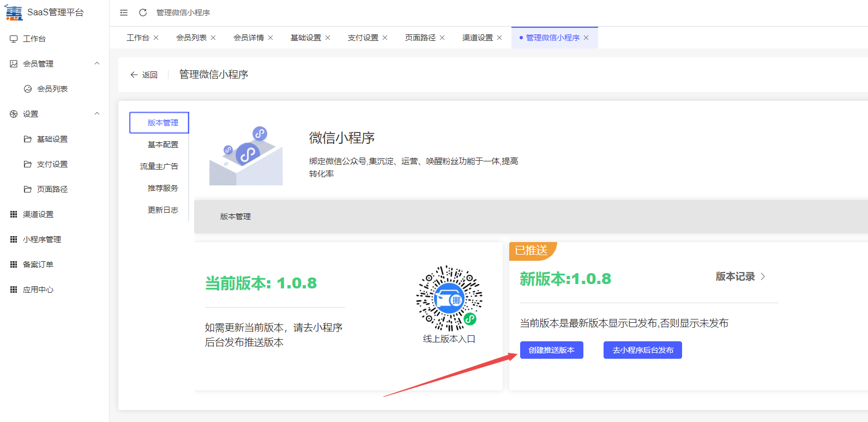This screenshot has height=422, width=868.
Task: Switch to the 会员详情 tab
Action: point(249,38)
